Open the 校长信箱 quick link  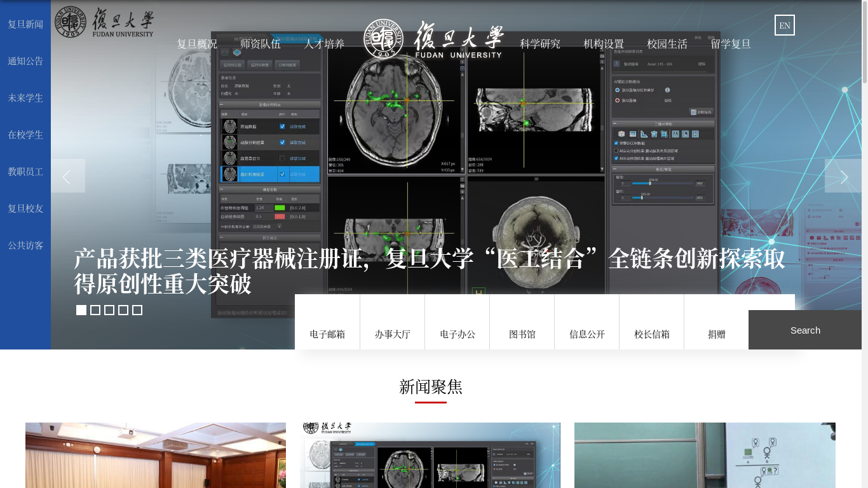(652, 322)
